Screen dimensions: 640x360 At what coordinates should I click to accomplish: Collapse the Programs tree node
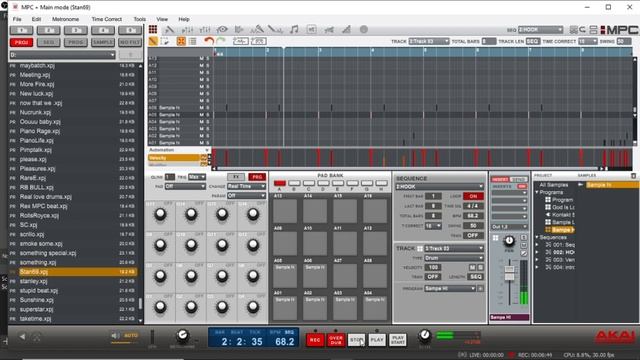pos(537,192)
